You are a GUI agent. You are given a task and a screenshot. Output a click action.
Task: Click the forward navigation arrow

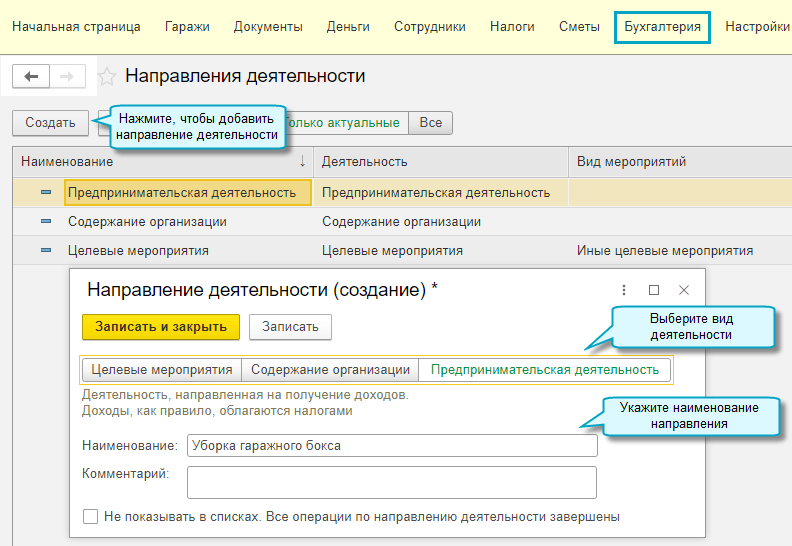click(67, 76)
